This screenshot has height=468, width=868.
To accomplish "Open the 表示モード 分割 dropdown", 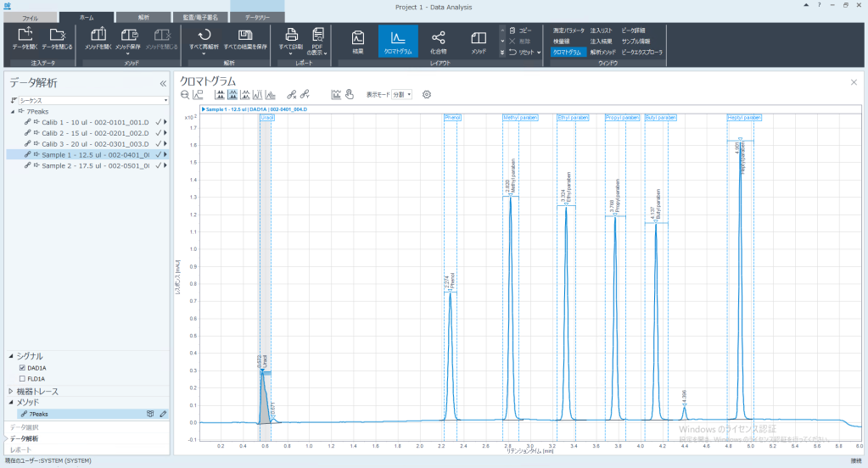I will tap(402, 95).
